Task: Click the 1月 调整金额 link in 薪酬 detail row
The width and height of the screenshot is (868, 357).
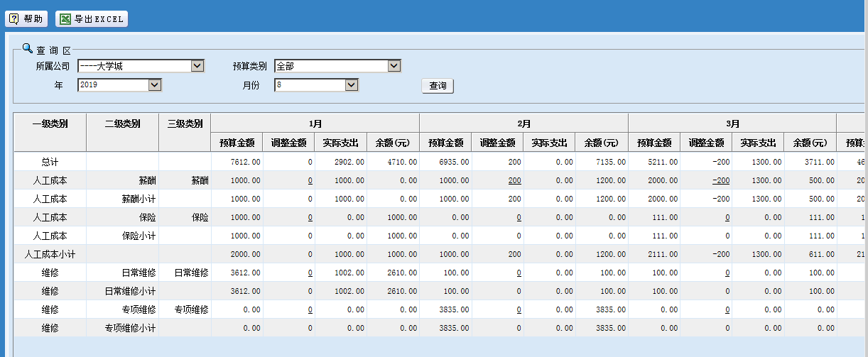Action: point(310,180)
